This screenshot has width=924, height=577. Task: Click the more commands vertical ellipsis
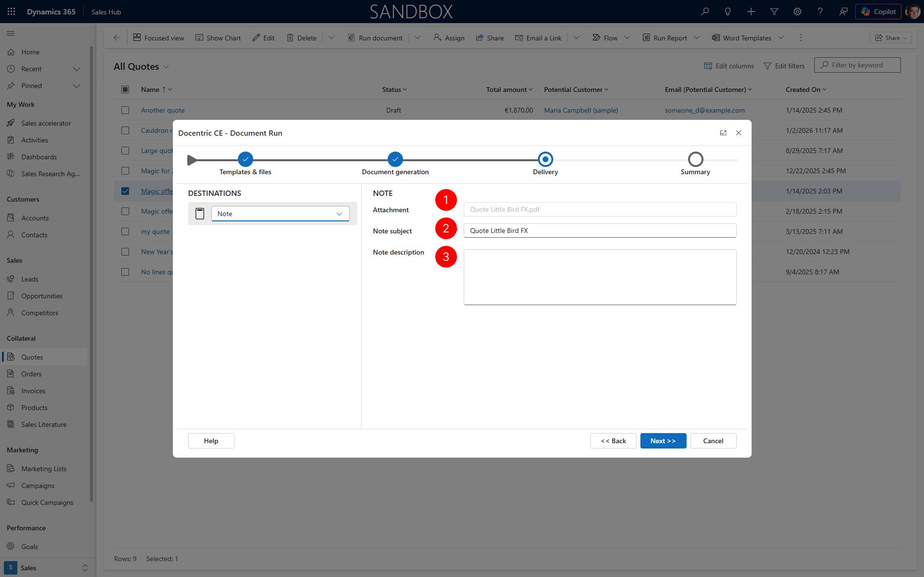(801, 38)
